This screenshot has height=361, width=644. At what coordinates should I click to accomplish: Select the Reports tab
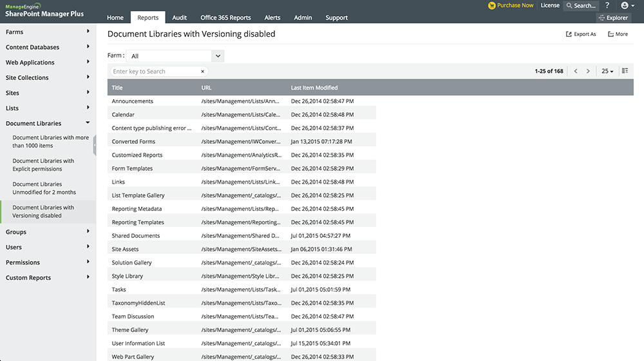(x=148, y=17)
